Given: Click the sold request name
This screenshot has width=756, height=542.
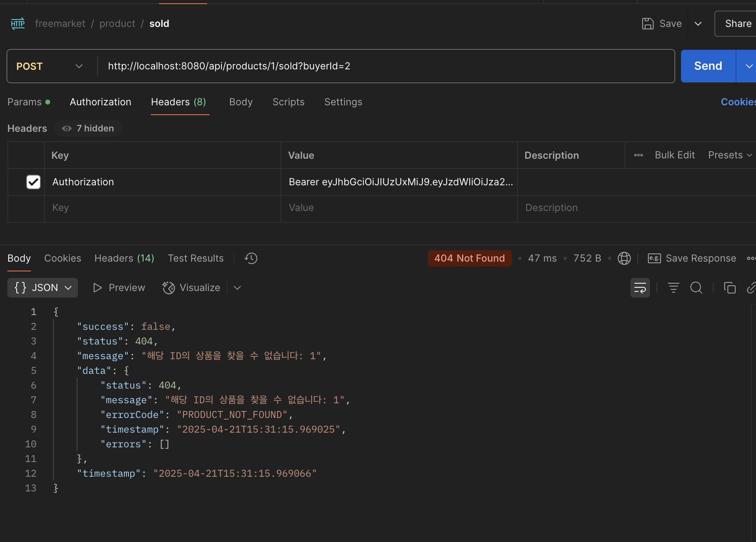Looking at the screenshot, I should 159,24.
